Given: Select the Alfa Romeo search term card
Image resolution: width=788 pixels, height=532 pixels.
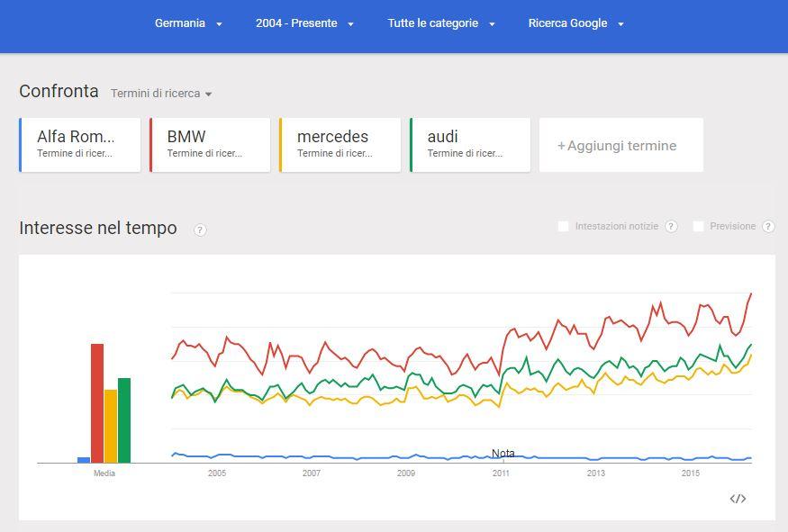Looking at the screenshot, I should click(x=79, y=144).
